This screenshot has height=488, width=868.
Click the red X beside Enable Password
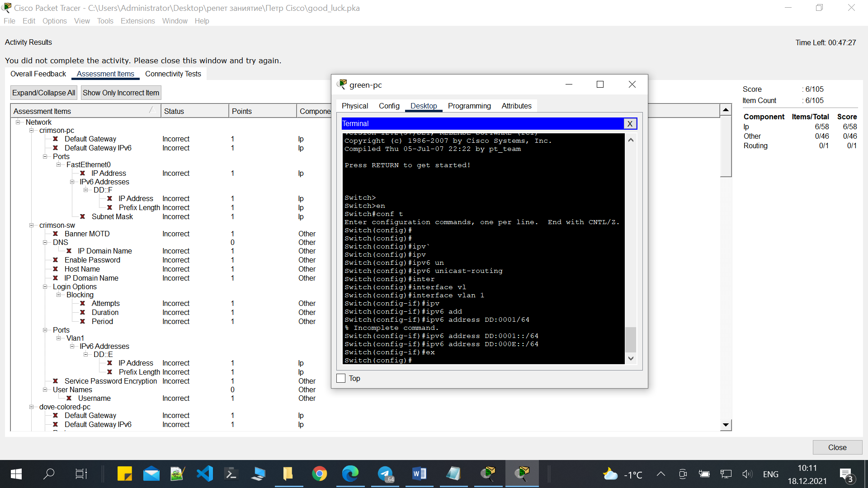[55, 260]
